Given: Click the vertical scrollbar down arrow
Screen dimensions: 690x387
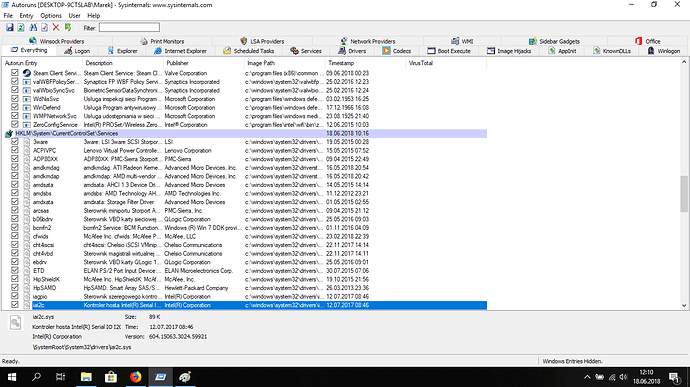Looking at the screenshot, I should tap(684, 305).
